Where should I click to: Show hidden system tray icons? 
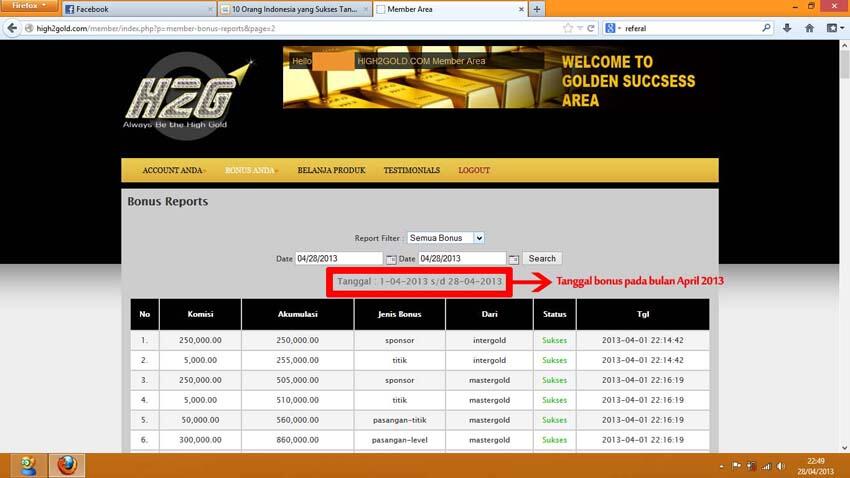tap(721, 465)
